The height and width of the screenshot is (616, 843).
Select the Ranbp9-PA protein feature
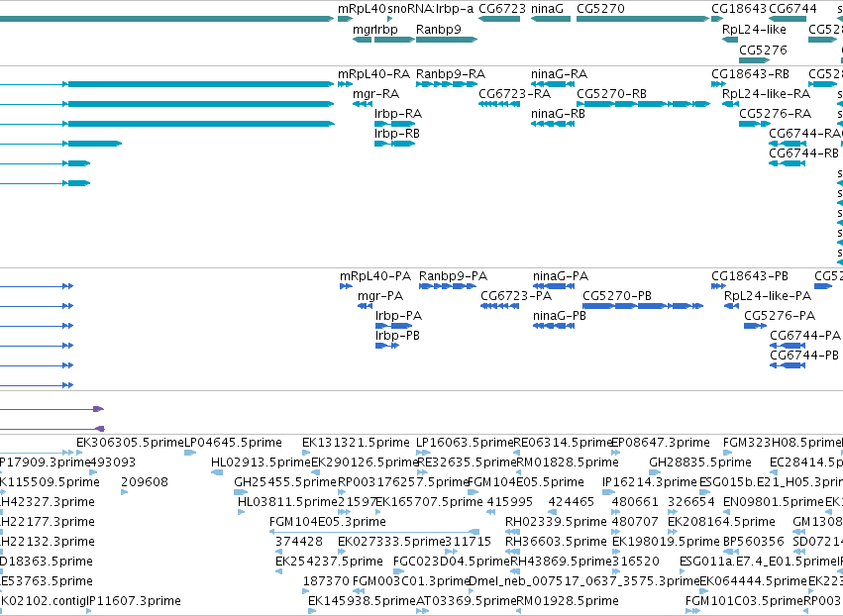pyautogui.click(x=448, y=286)
